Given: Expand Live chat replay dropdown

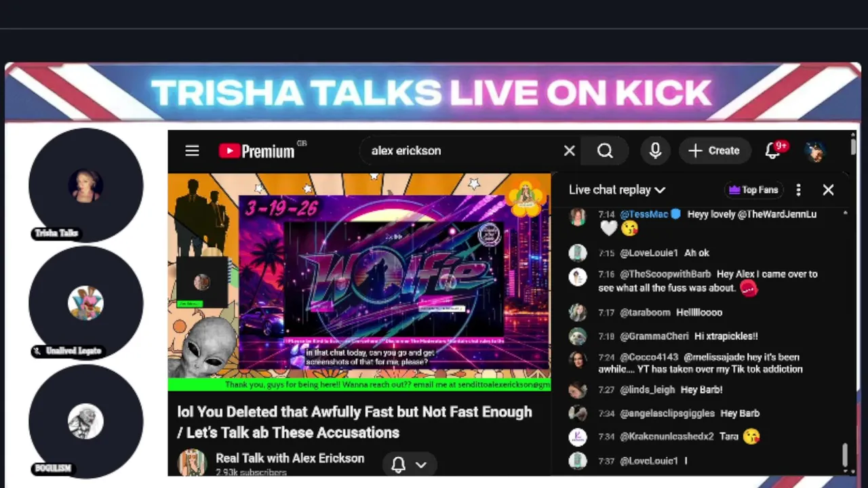Looking at the screenshot, I should pyautogui.click(x=617, y=190).
